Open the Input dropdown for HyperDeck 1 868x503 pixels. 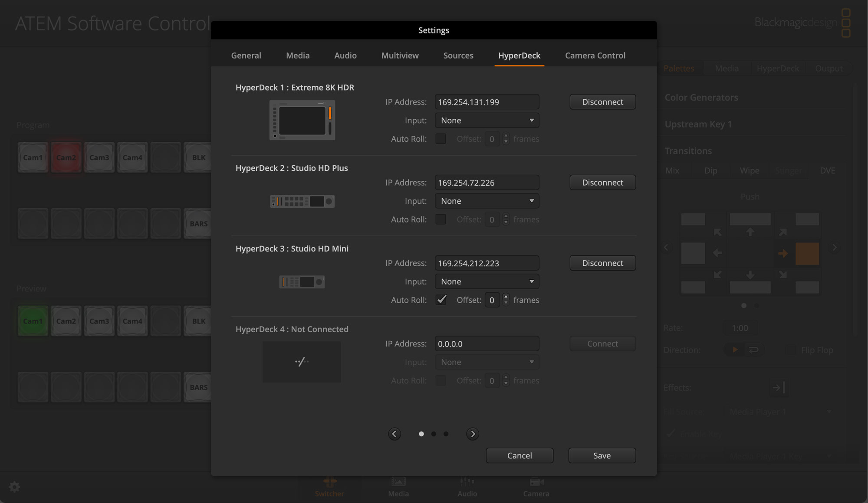click(x=487, y=120)
